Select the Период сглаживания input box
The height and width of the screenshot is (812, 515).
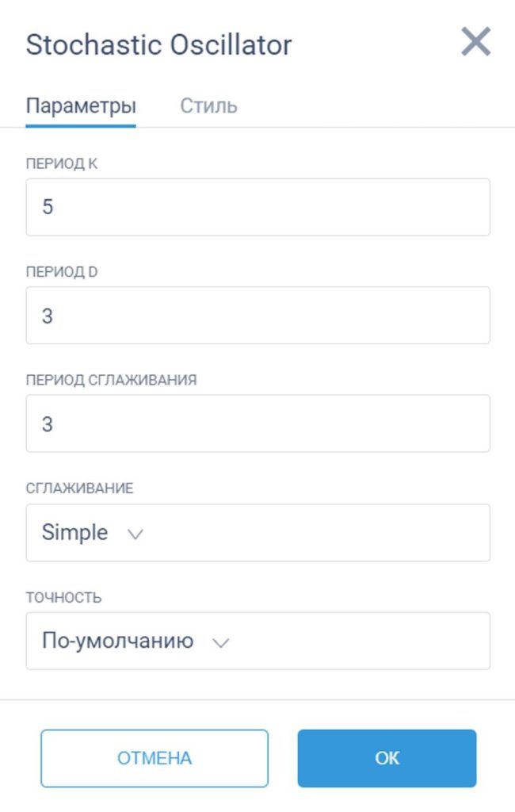(x=257, y=424)
